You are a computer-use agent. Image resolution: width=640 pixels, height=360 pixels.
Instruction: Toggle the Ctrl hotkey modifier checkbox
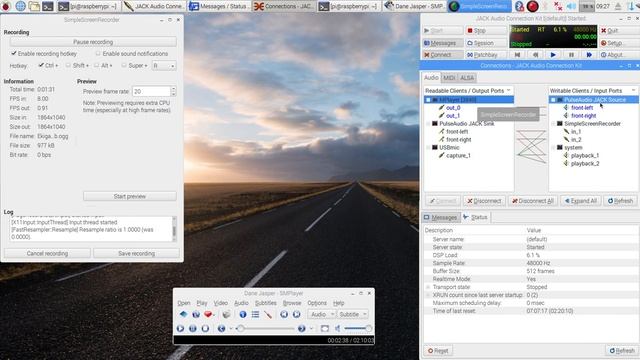pyautogui.click(x=41, y=65)
